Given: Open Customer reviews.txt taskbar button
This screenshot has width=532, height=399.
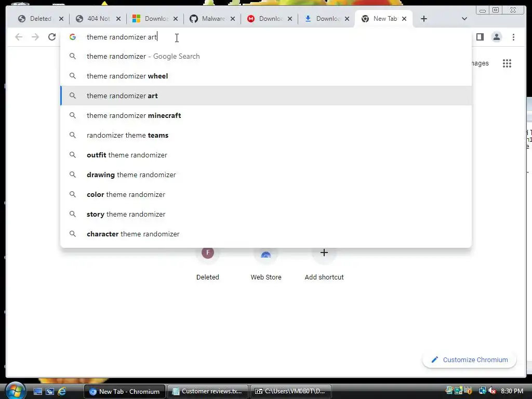Looking at the screenshot, I should click(208, 391).
